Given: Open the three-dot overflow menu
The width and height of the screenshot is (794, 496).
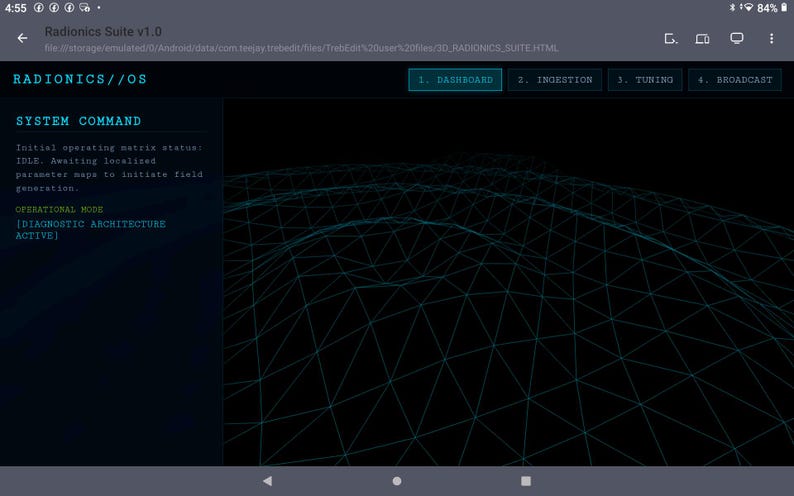Looking at the screenshot, I should click(x=771, y=38).
